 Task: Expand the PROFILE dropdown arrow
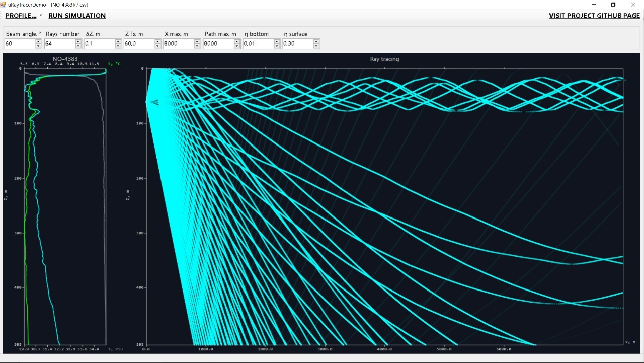pos(41,16)
